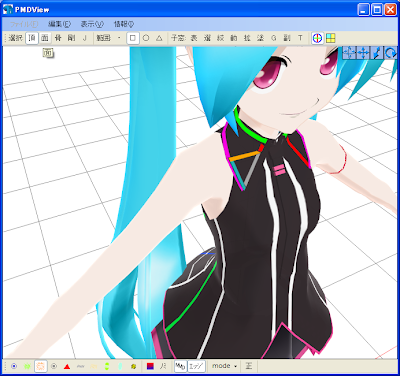The image size is (400, 376).
Task: Click the model's pink eye in viewport
Action: [267, 75]
